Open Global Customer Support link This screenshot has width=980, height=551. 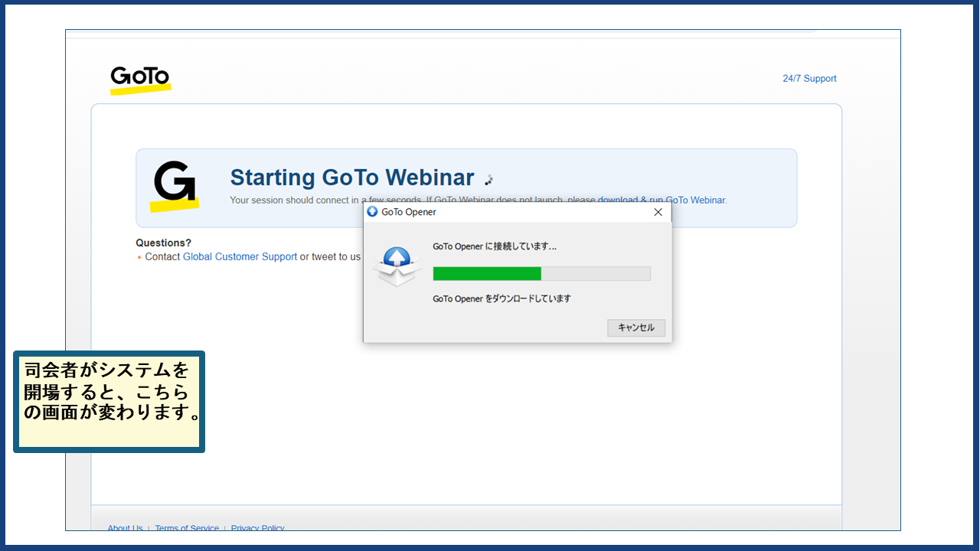240,257
